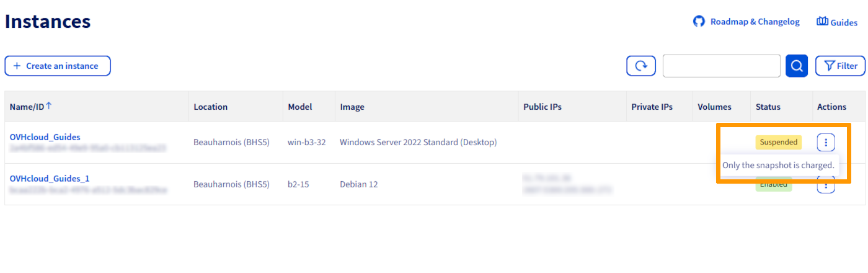Click the Location column header
This screenshot has width=868, height=273.
tap(210, 107)
